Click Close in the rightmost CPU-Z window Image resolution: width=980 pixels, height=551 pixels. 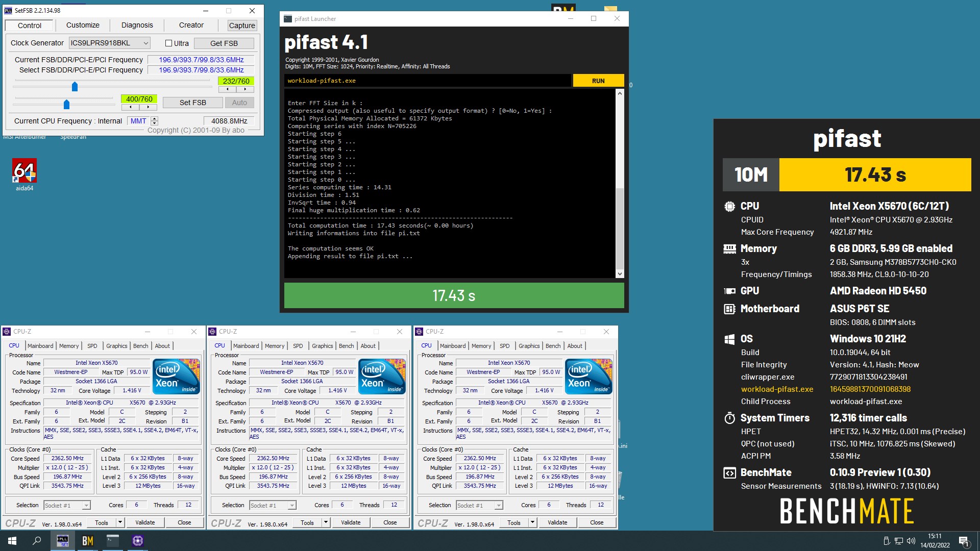click(597, 522)
